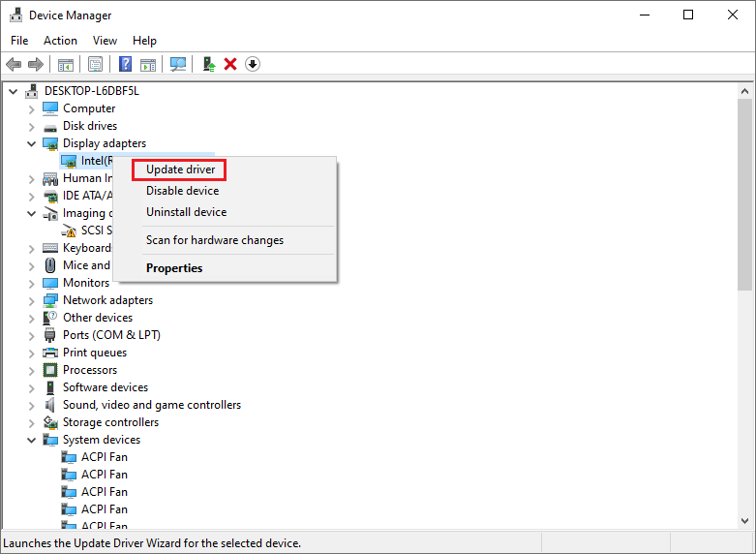Open the Properties toolbar icon
Screen dimensions: 756x554
coord(96,64)
